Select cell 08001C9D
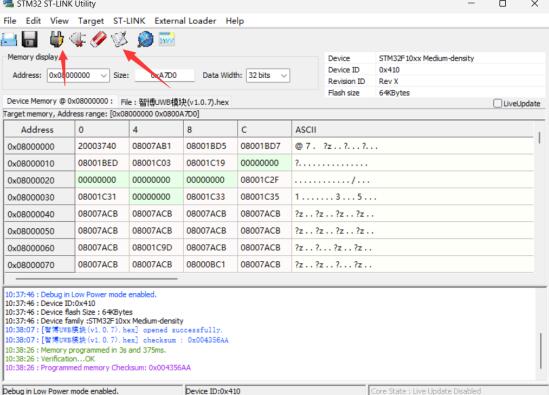Viewport: 549px width, 395px height. (156, 248)
